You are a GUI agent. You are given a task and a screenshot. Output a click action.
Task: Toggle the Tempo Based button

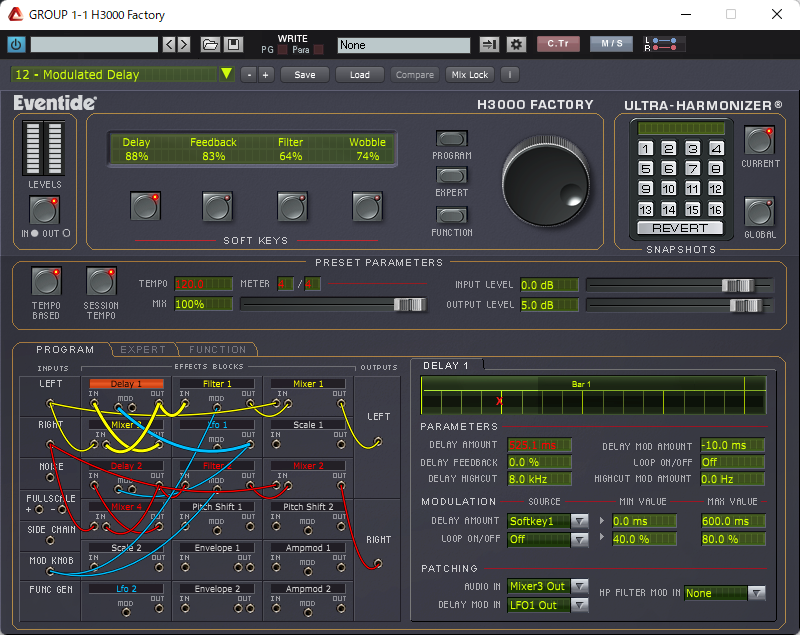coord(46,281)
